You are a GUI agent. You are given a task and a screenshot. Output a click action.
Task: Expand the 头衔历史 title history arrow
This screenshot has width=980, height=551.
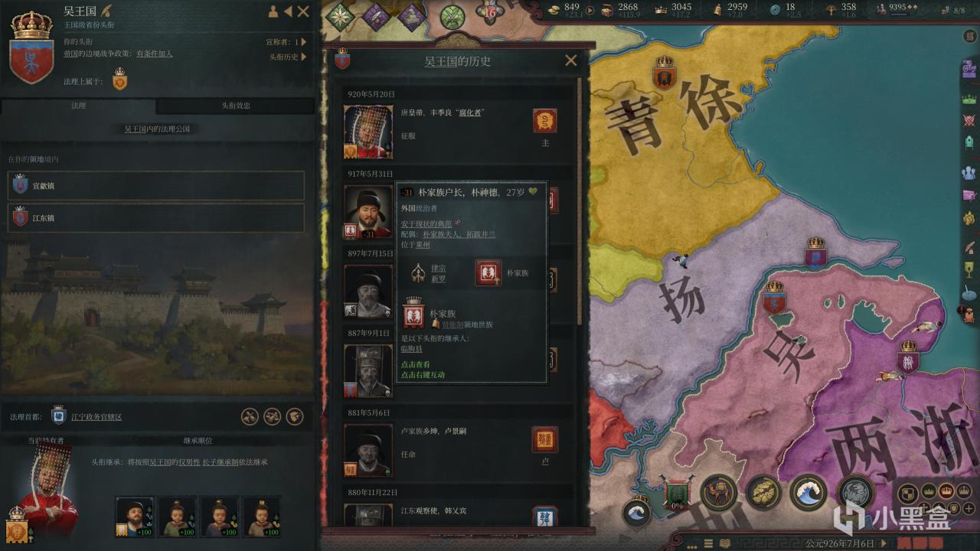304,57
